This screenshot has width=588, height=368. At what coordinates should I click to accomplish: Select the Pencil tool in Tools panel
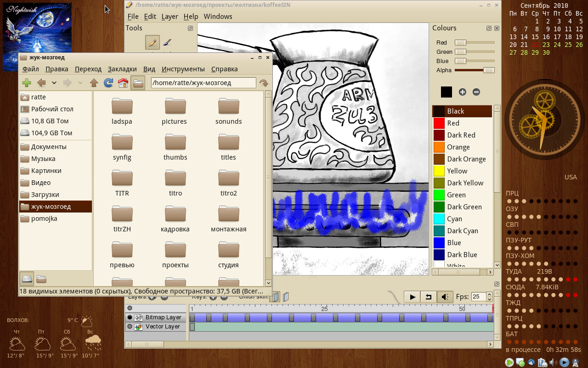153,42
